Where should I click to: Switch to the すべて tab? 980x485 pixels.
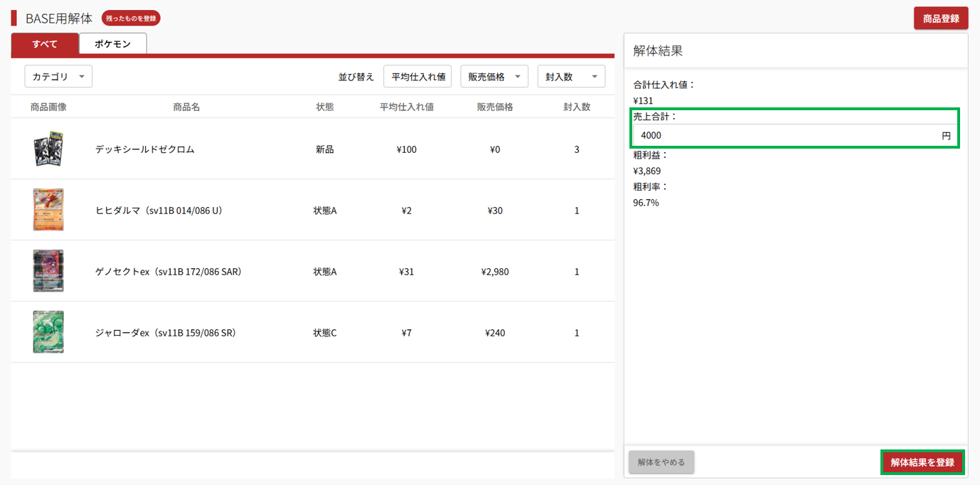pyautogui.click(x=45, y=44)
